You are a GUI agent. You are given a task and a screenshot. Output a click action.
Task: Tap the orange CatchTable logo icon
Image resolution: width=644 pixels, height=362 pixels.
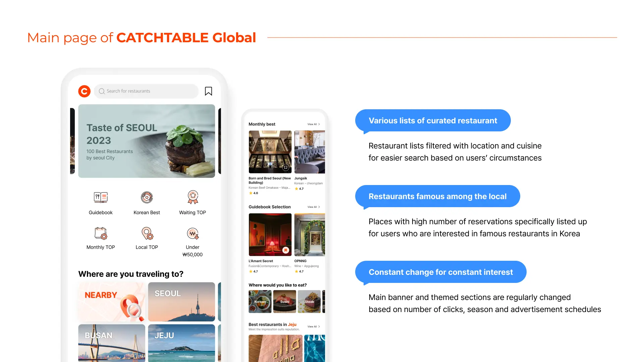click(x=84, y=91)
